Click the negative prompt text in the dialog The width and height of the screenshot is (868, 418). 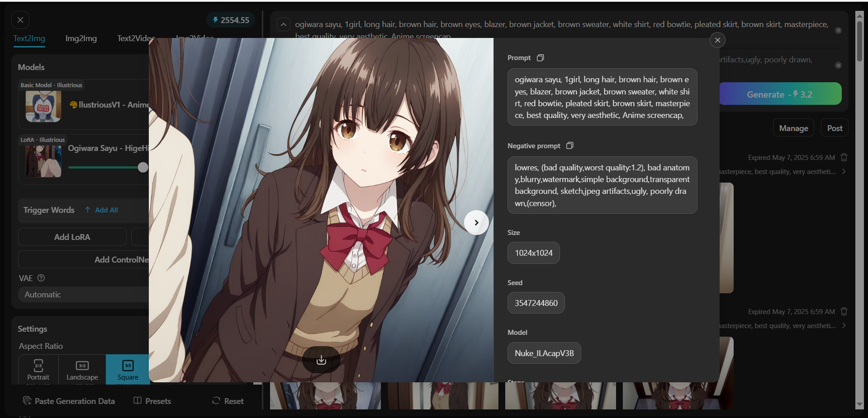pos(602,185)
